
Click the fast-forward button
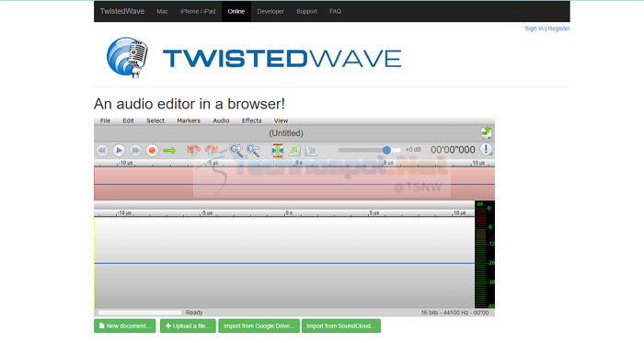[135, 151]
